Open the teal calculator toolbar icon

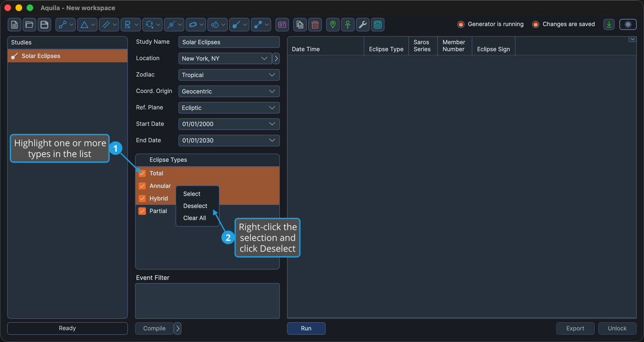coord(378,25)
